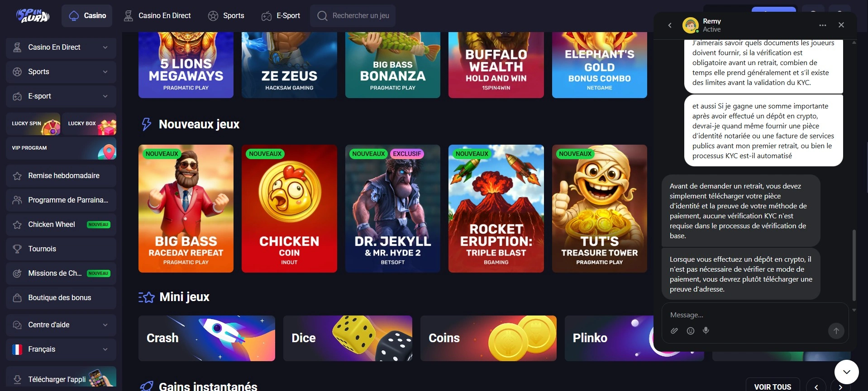The image size is (868, 391).
Task: Switch to the Sports top tab
Action: pos(226,16)
